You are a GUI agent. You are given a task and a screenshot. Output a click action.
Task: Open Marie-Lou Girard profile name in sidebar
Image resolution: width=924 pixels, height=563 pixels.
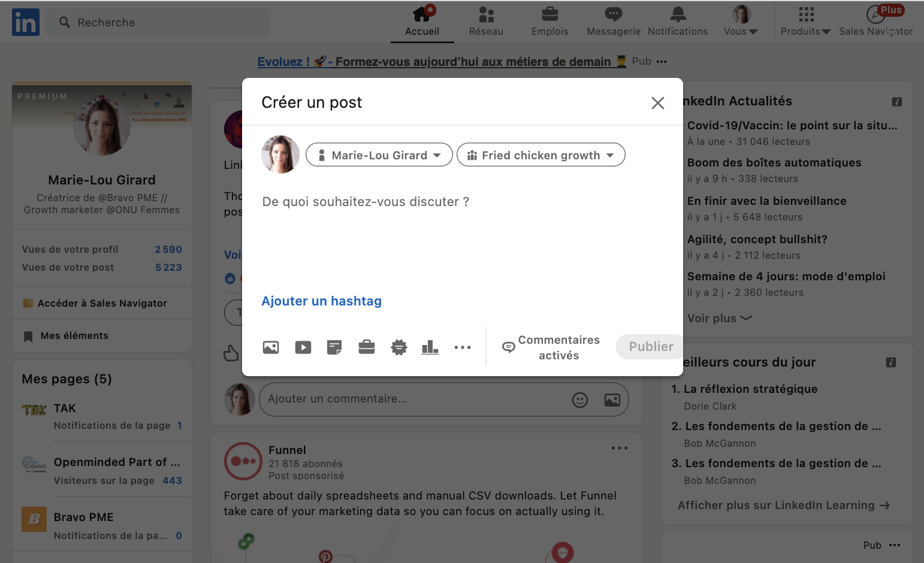pyautogui.click(x=102, y=180)
